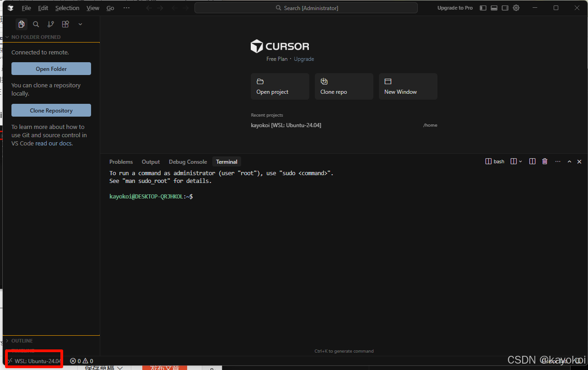Toggle the bottom panel layout icon
588x370 pixels.
pos(494,8)
